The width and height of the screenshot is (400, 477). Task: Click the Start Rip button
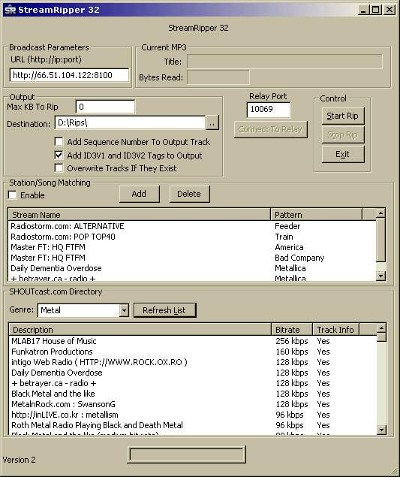343,116
